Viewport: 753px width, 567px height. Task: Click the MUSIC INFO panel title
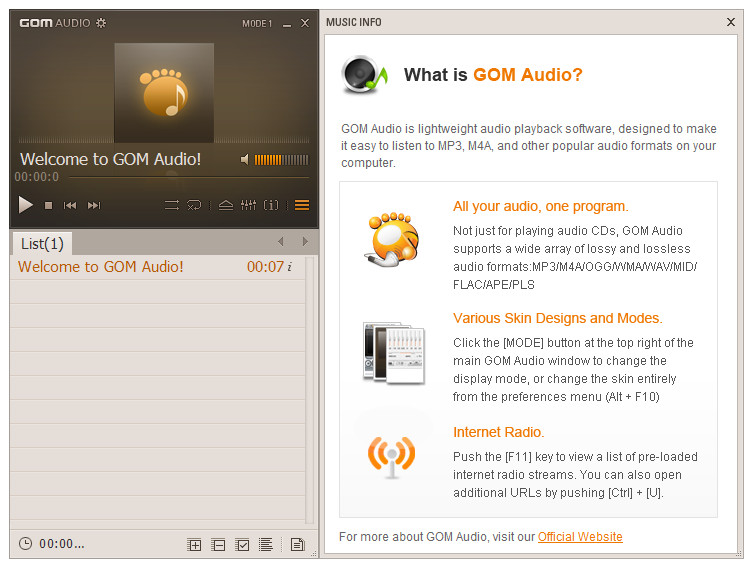click(354, 23)
